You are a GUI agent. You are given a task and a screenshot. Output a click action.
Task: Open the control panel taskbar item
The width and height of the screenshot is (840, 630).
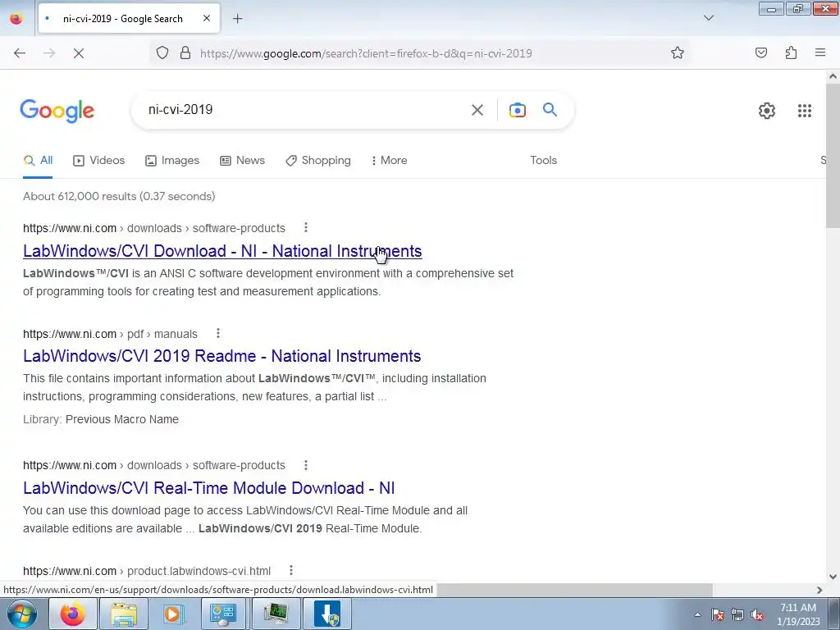[x=224, y=614]
